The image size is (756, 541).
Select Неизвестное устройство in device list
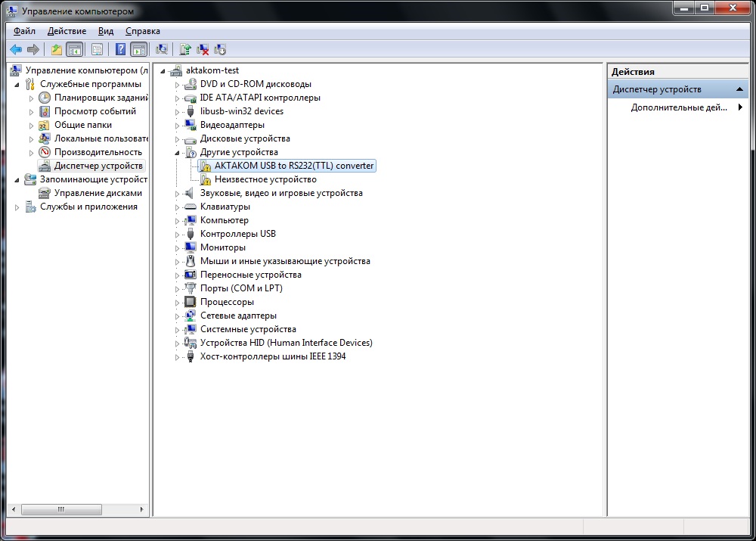pos(265,179)
